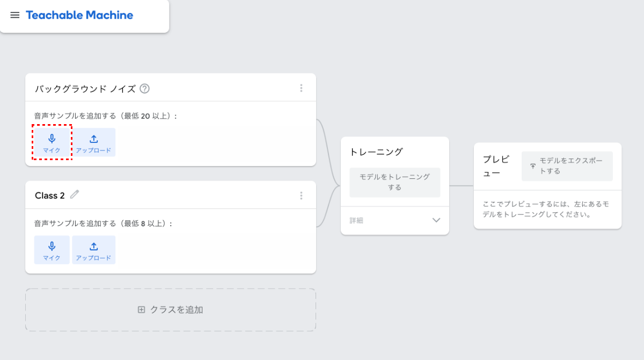
Task: Open the マイク recorder for Class 2
Action: tap(52, 249)
